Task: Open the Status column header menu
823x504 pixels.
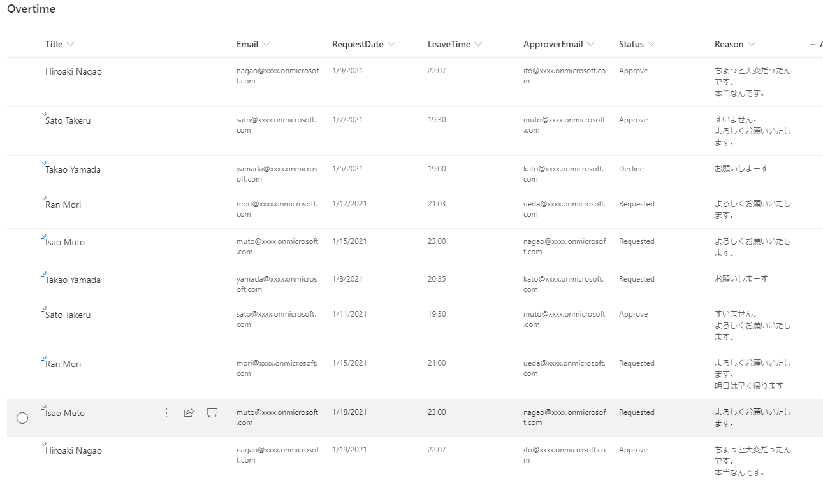Action: 651,45
